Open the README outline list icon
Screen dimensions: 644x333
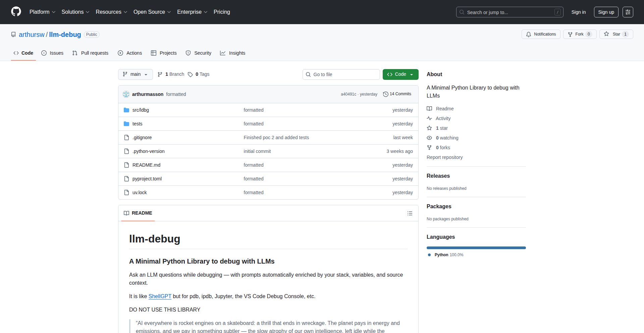pos(410,213)
